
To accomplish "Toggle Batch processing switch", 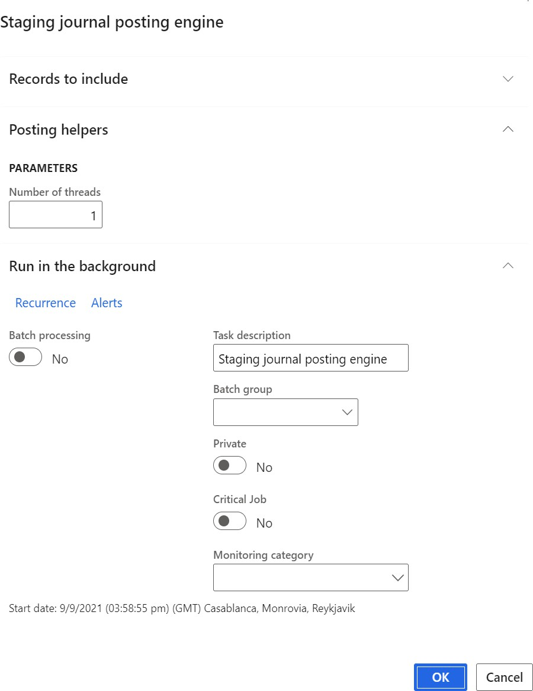I will click(26, 357).
